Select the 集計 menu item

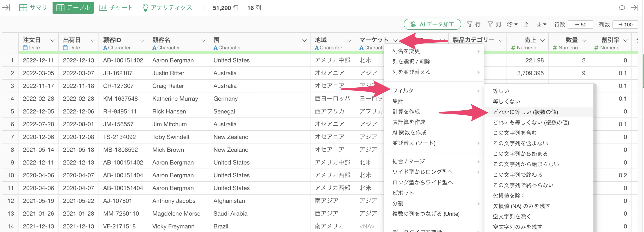pos(398,101)
